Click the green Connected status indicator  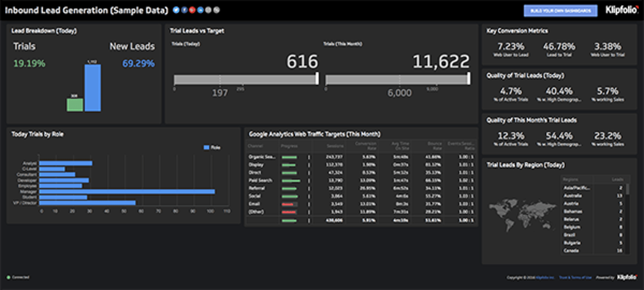click(x=9, y=277)
